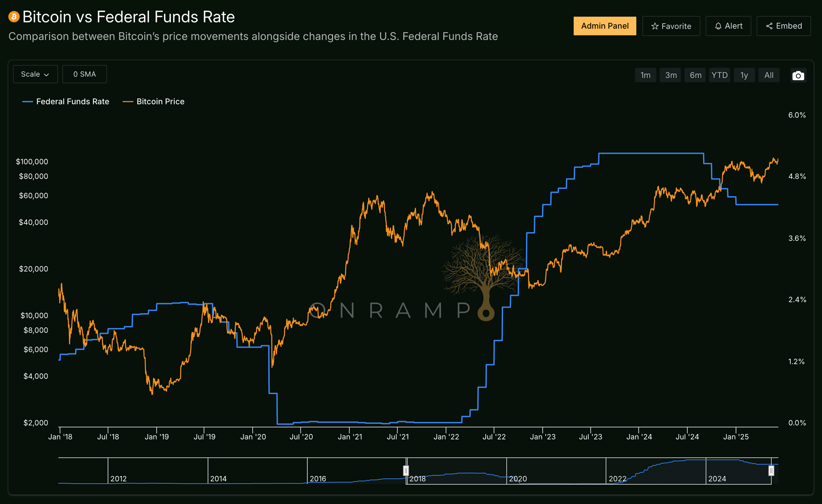Switch to the YTD time range
The width and height of the screenshot is (822, 504).
click(x=719, y=75)
